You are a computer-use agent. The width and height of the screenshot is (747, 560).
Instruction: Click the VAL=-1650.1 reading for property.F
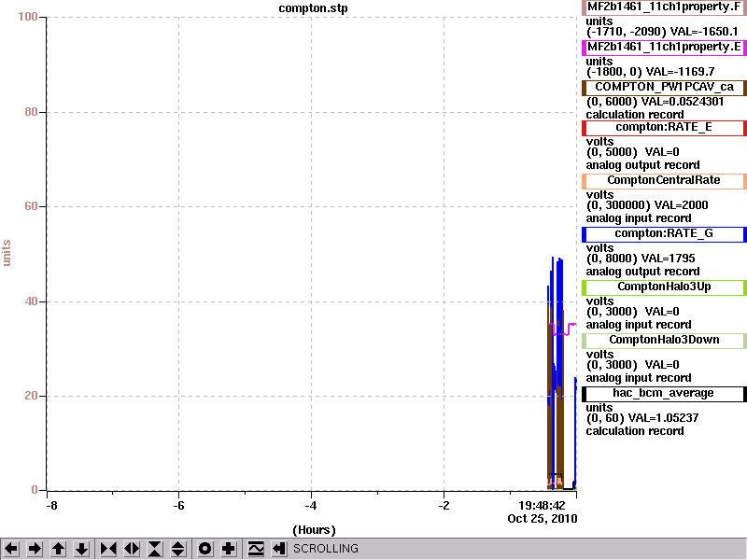[x=704, y=32]
